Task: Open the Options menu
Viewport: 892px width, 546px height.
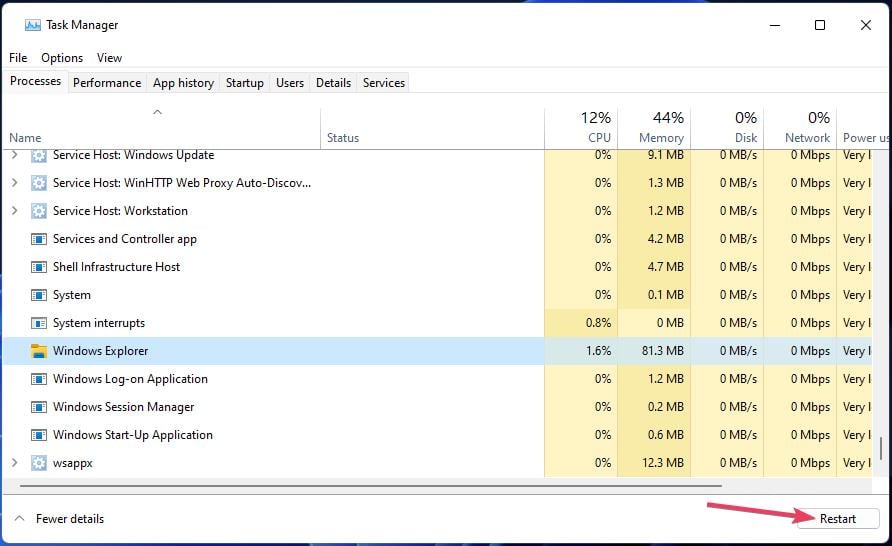Action: click(62, 58)
